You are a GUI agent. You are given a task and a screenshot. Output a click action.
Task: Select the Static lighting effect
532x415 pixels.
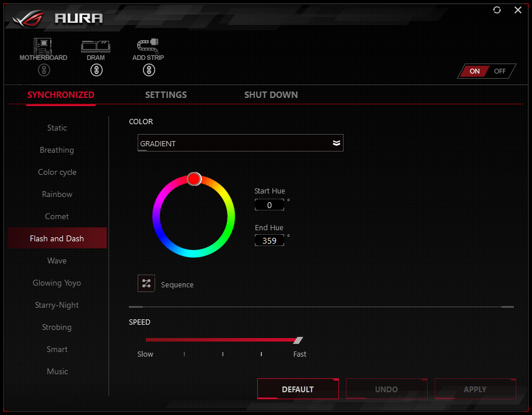pyautogui.click(x=57, y=128)
